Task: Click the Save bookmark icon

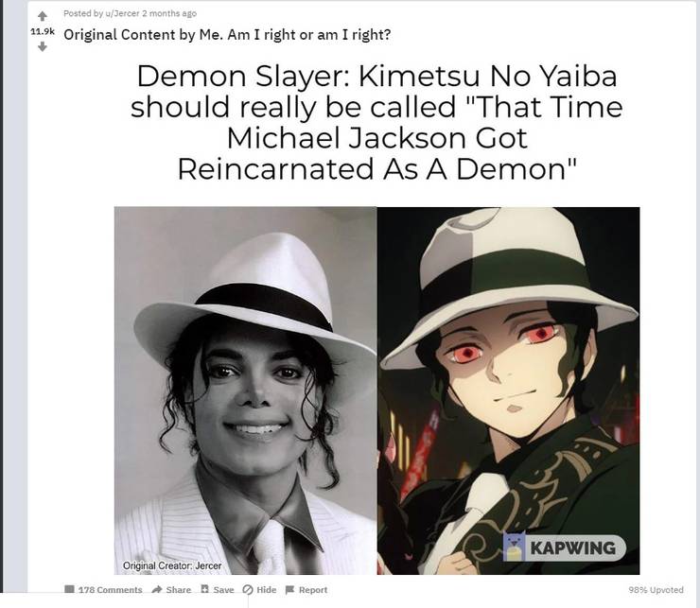Action: tap(205, 589)
